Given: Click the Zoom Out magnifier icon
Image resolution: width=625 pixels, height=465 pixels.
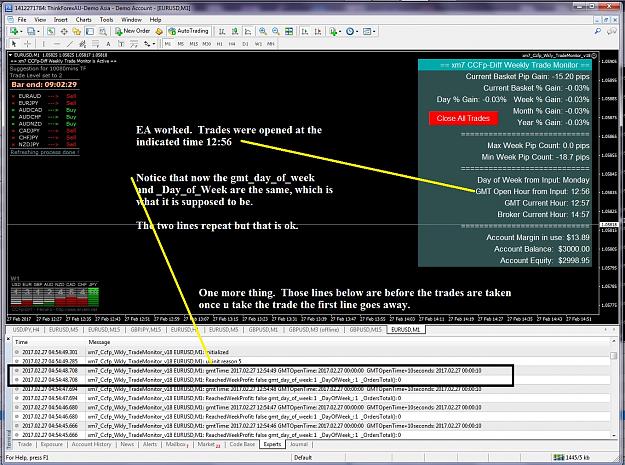Looking at the screenshot, I should coord(276,31).
